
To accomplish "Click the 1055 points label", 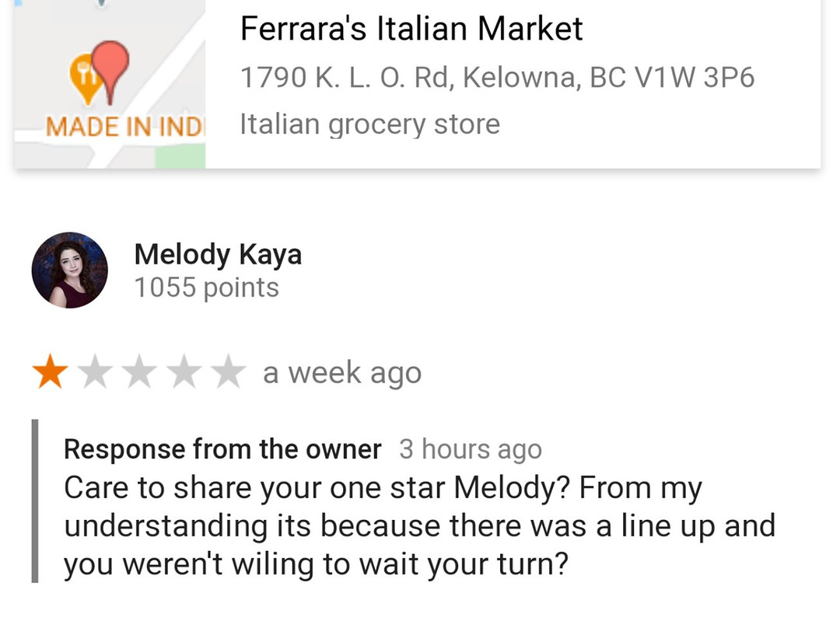I will pyautogui.click(x=206, y=288).
